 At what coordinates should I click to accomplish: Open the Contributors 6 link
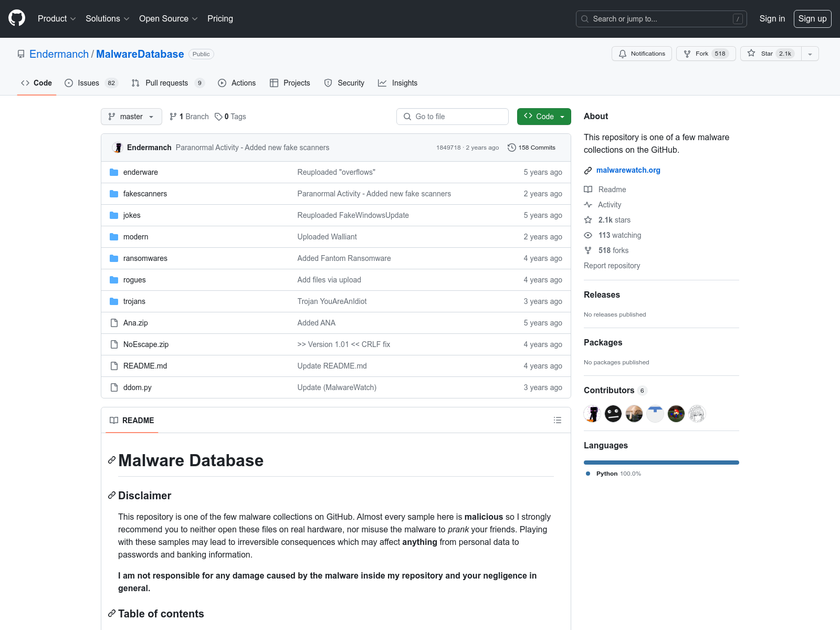point(615,390)
